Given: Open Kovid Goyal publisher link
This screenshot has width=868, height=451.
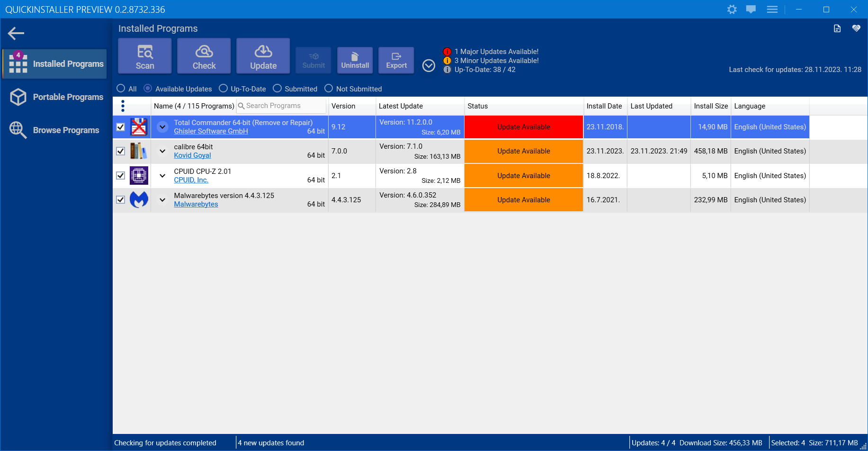Looking at the screenshot, I should (x=192, y=155).
